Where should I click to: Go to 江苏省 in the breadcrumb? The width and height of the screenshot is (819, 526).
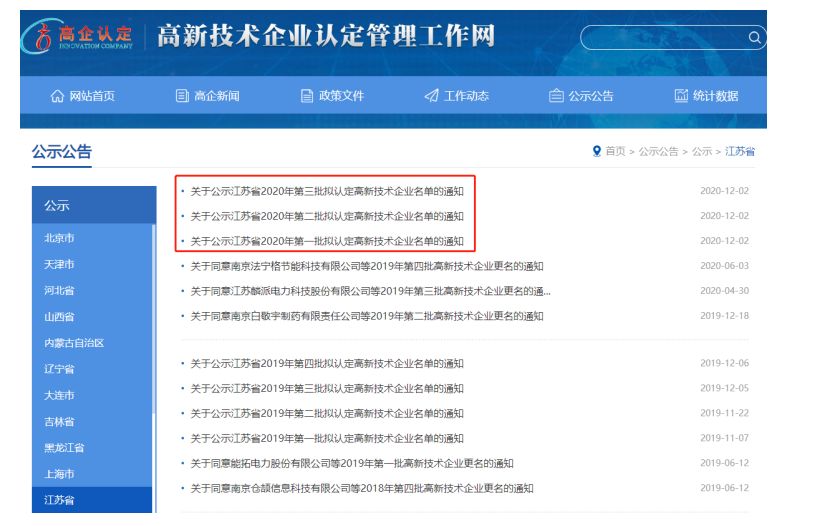point(740,151)
